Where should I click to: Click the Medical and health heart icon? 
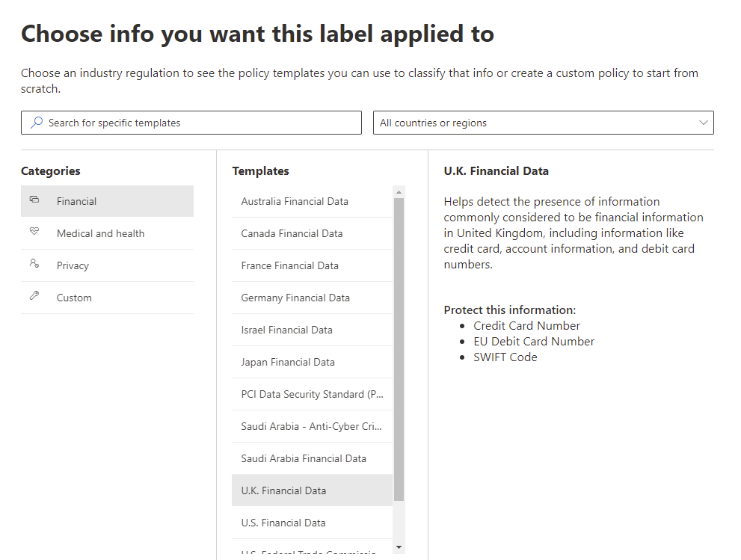pos(34,233)
